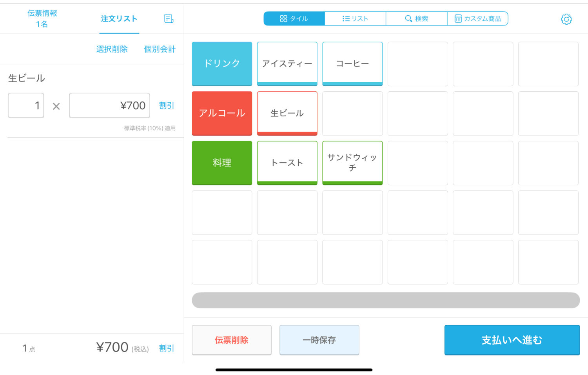The image size is (588, 375).
Task: Edit the price field showing ¥700
Action: (109, 105)
